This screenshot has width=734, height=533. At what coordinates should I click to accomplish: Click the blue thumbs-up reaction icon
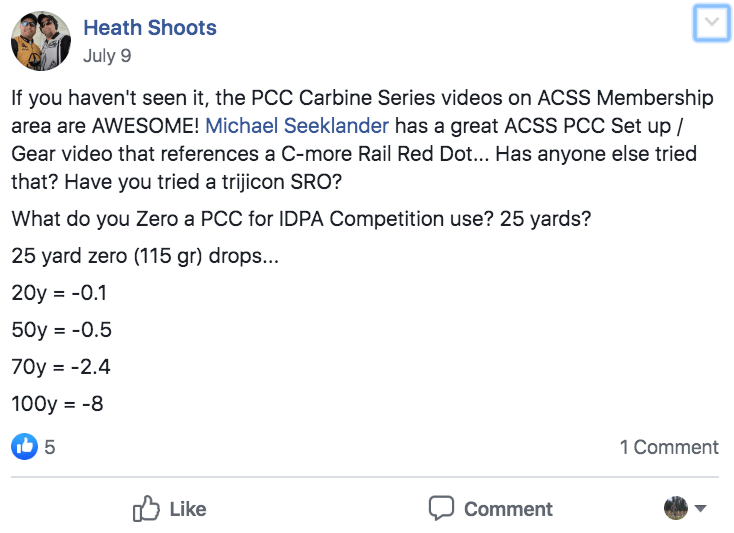pos(24,446)
